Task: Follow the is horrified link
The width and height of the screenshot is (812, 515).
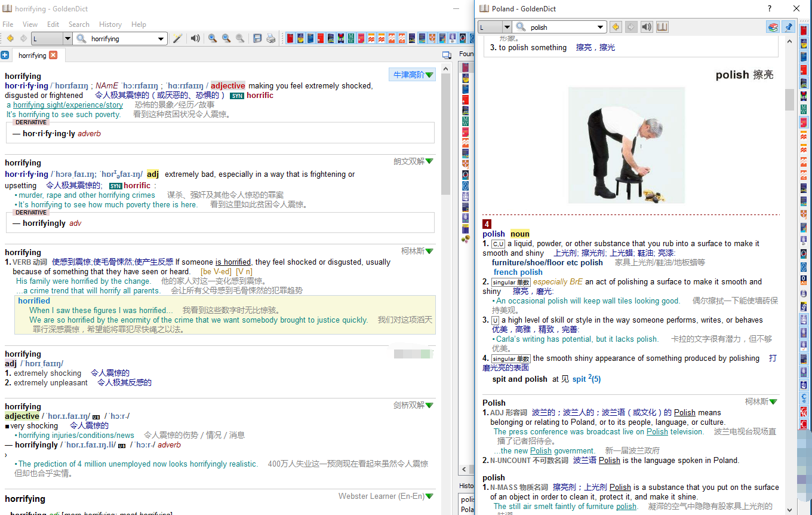Action: [x=233, y=262]
